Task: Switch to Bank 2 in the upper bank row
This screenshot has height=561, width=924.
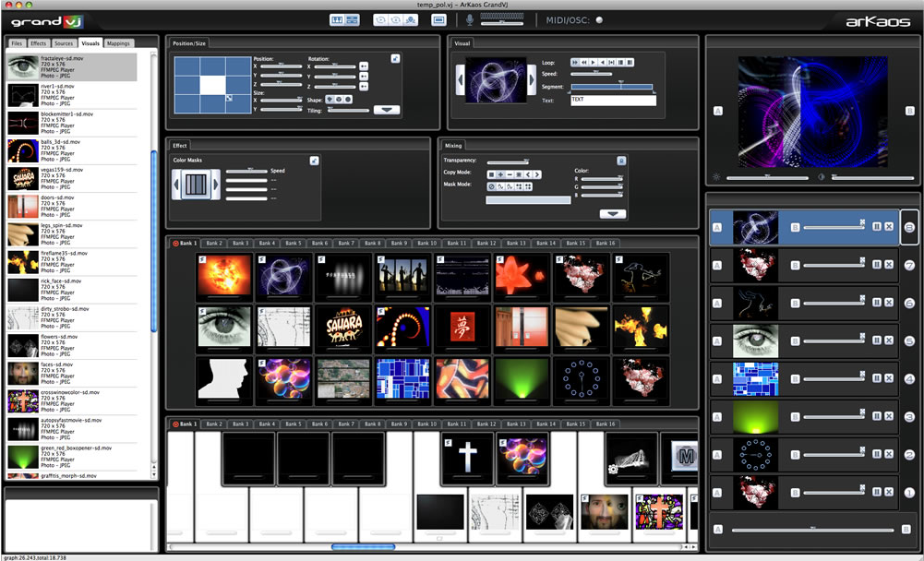Action: [x=214, y=243]
